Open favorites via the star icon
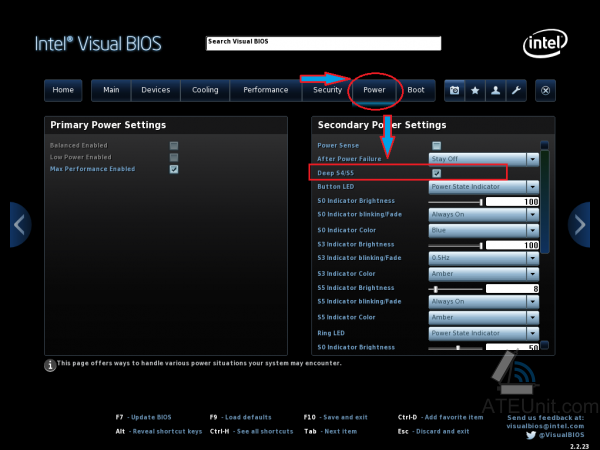This screenshot has width=600, height=450. point(475,90)
